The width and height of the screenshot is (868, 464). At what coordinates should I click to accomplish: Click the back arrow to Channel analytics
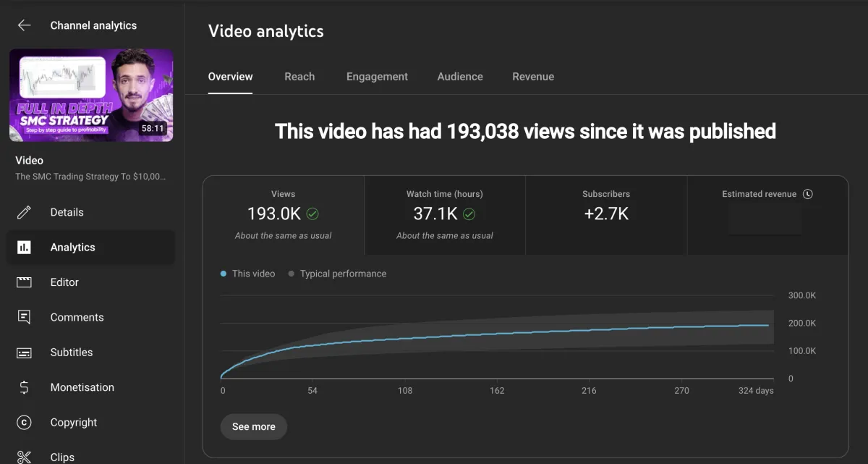coord(24,25)
